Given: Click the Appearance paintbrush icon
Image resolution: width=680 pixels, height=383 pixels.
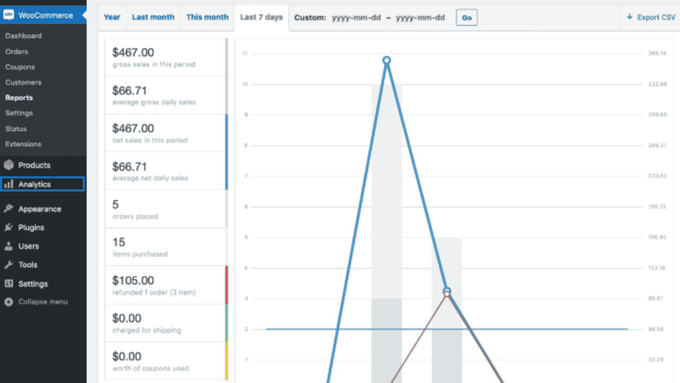Looking at the screenshot, I should coord(9,209).
